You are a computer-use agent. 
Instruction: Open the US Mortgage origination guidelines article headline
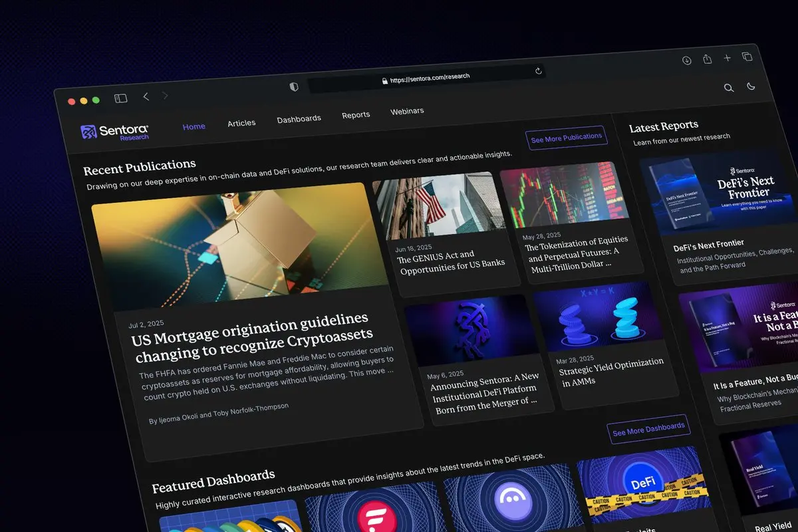pos(252,337)
